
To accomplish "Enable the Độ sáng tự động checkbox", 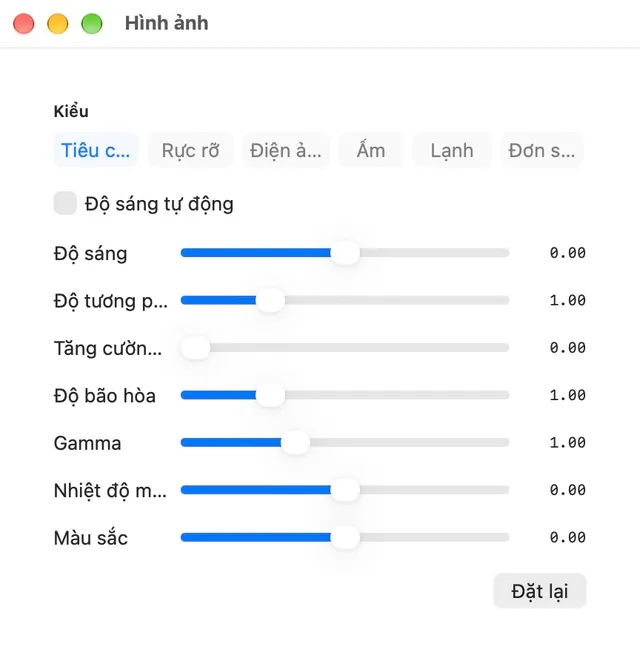I will click(x=65, y=203).
